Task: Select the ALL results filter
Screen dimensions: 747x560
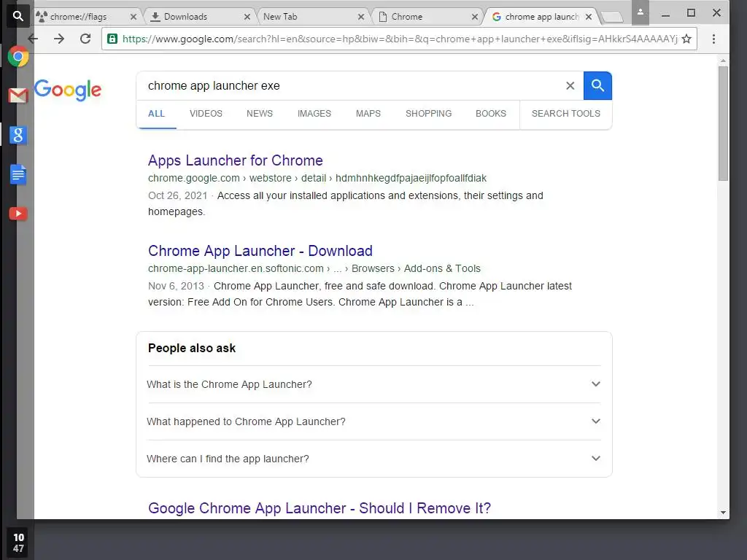Action: coord(156,114)
